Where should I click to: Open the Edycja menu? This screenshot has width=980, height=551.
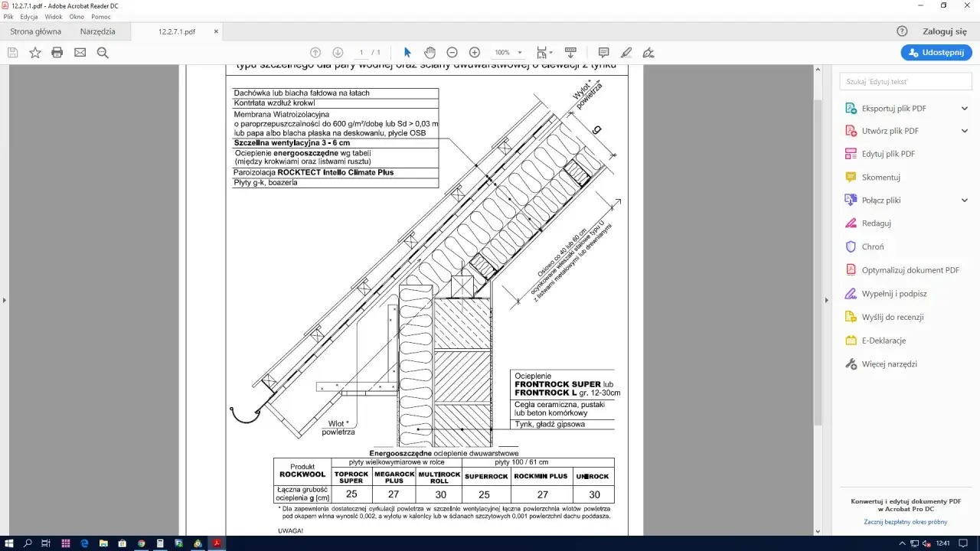click(29, 17)
